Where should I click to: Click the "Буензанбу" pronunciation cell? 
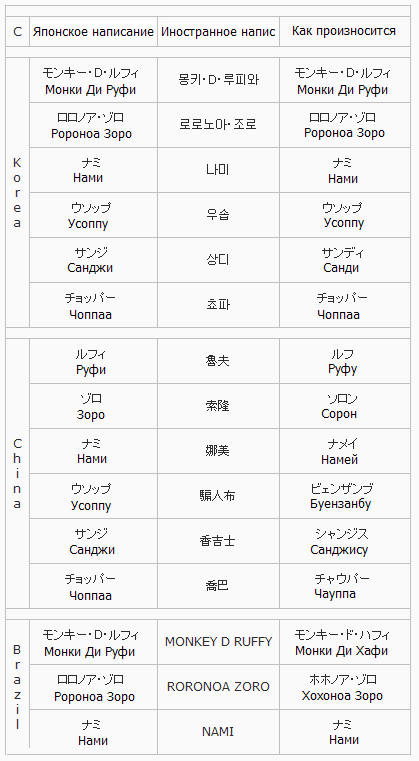point(344,496)
